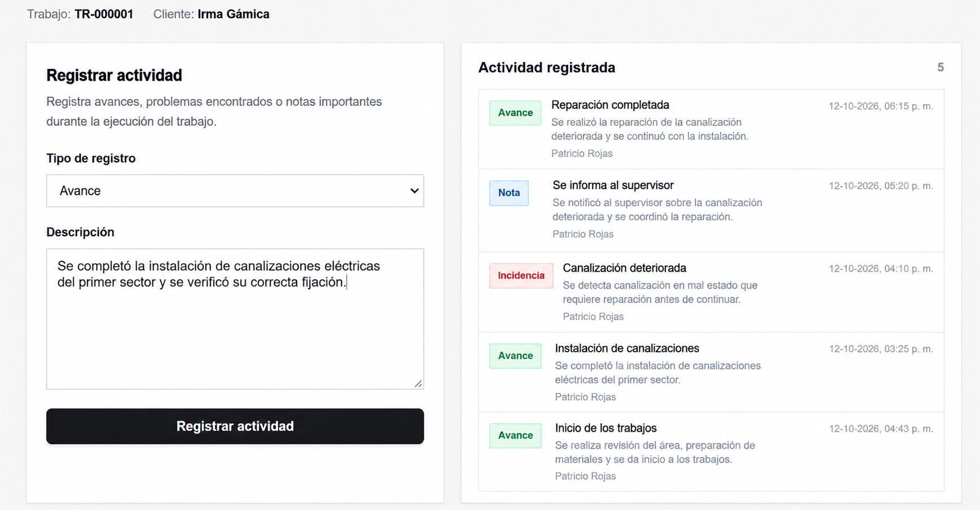Click the job number TR-000001

[x=104, y=14]
